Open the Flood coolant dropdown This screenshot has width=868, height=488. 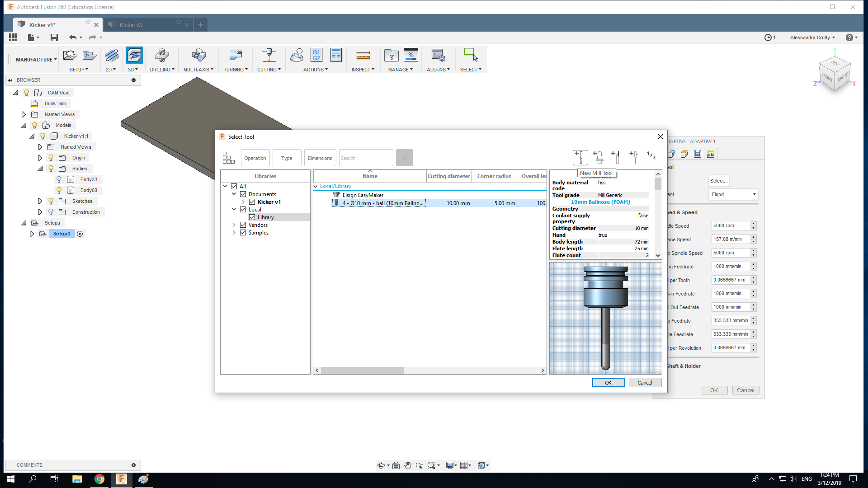coord(733,194)
